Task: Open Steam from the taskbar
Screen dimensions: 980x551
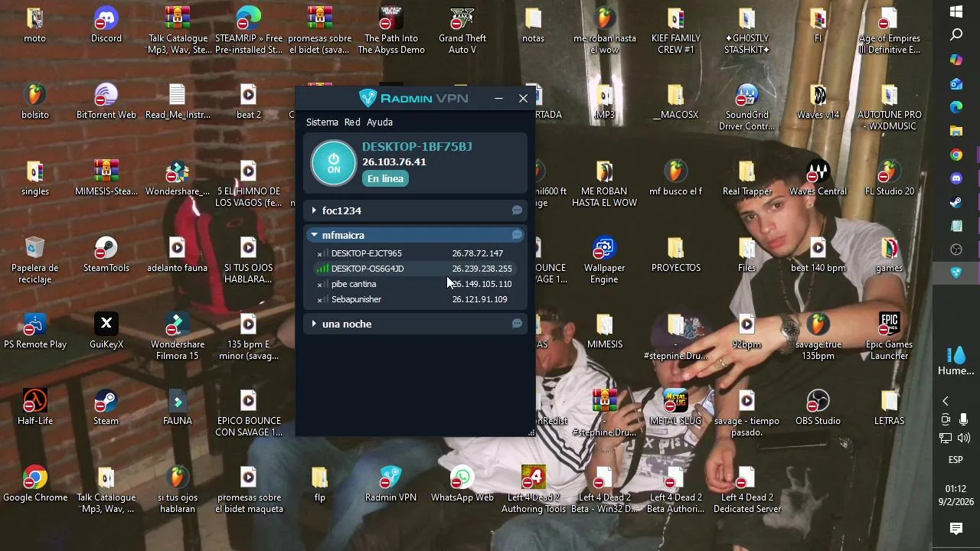Action: 956,202
